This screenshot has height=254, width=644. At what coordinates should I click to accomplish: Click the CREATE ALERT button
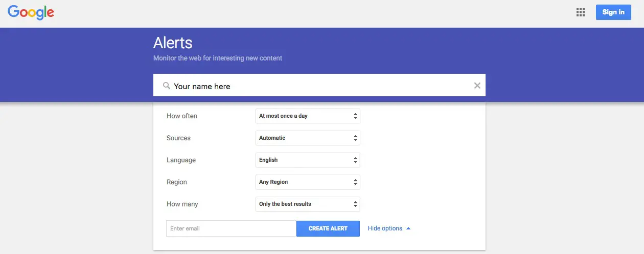tap(328, 228)
